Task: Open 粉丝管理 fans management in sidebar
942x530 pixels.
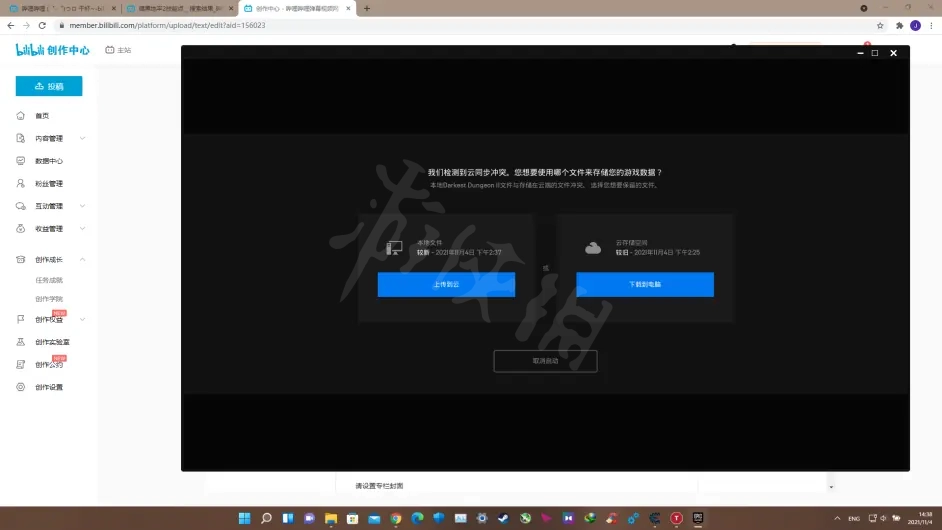Action: [49, 183]
